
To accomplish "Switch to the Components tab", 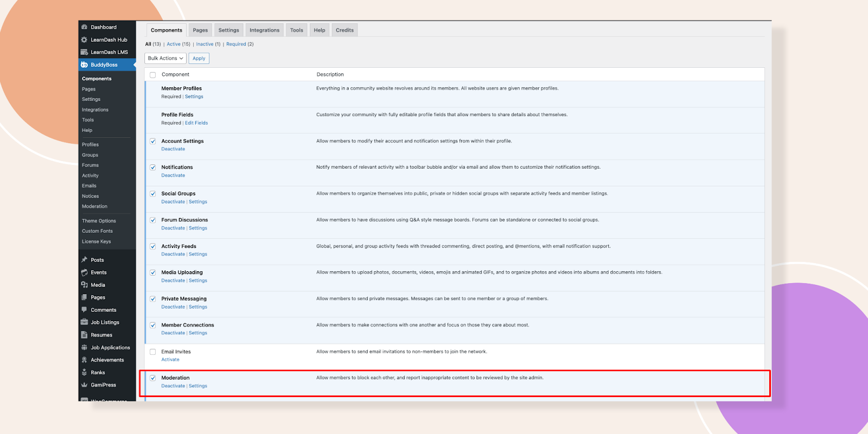I will click(x=167, y=30).
